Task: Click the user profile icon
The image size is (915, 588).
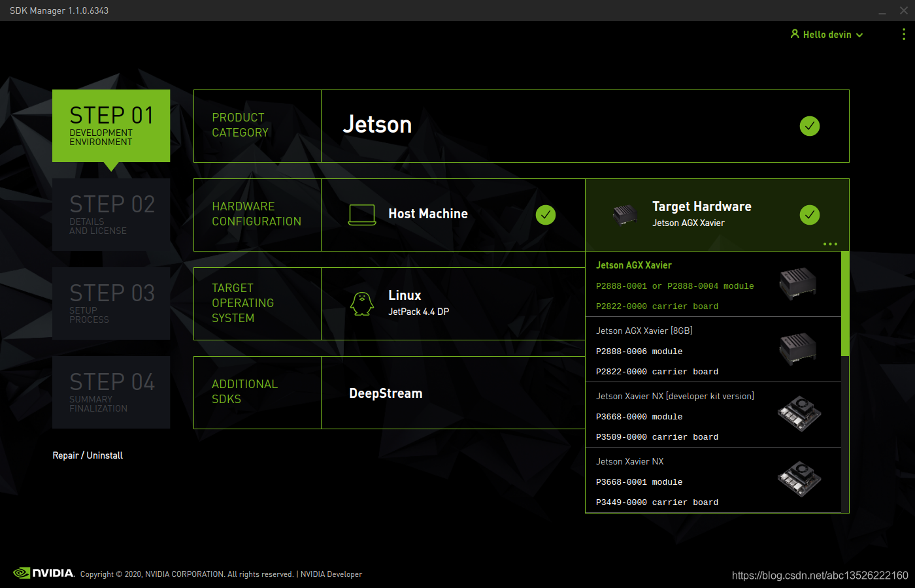Action: (x=795, y=34)
